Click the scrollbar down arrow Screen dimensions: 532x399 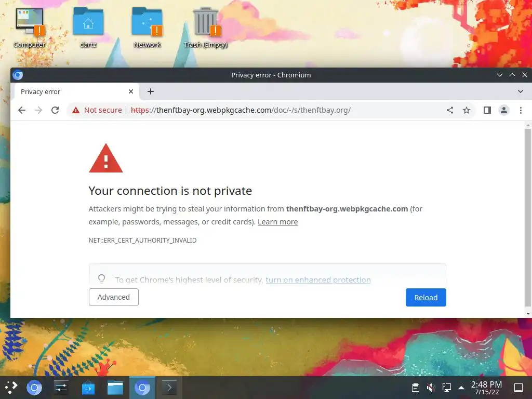coord(528,314)
